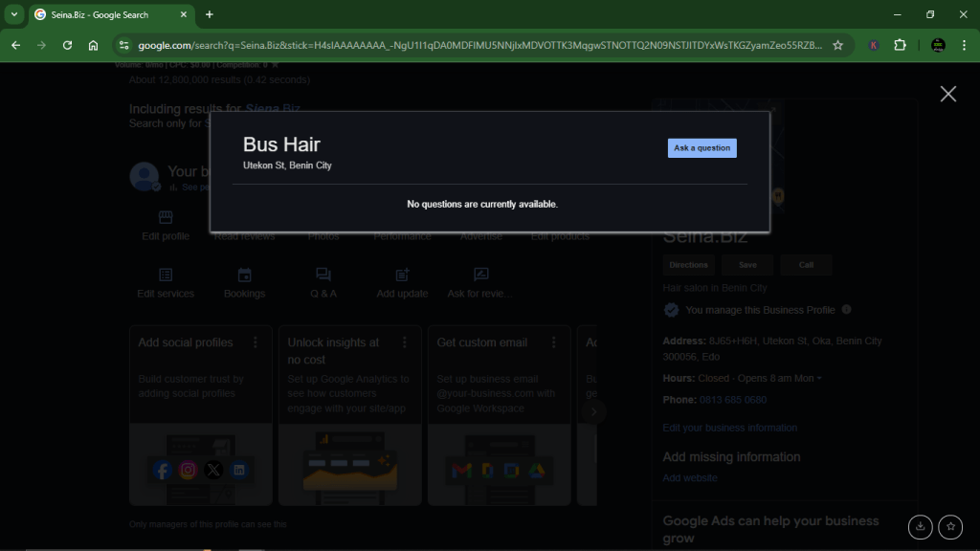
Task: Click the Facebook icon in social profiles card
Action: point(161,470)
